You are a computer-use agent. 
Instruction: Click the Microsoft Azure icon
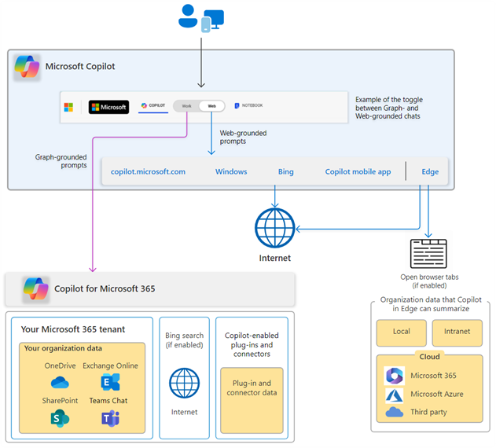[394, 395]
